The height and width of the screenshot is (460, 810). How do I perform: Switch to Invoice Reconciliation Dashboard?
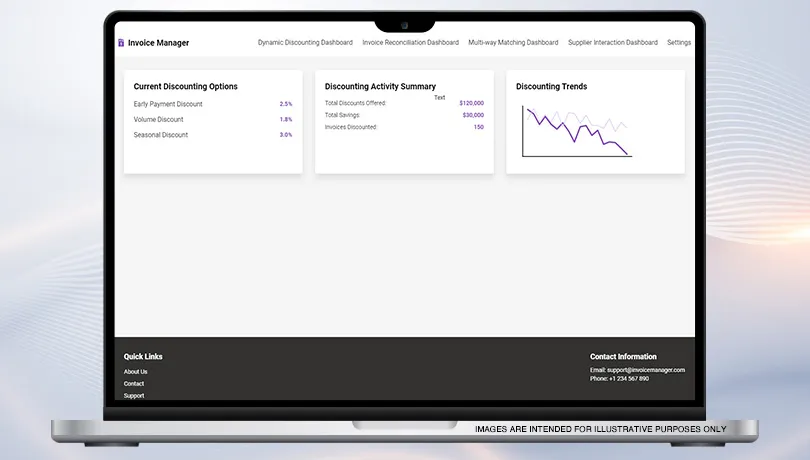click(410, 43)
